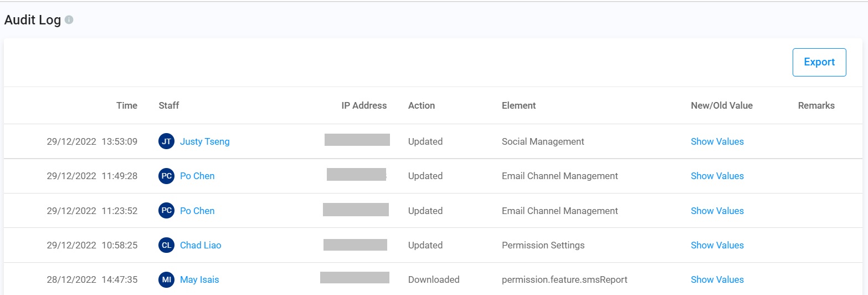Open Justy Tseng's staff profile link
868x295 pixels.
(x=204, y=141)
